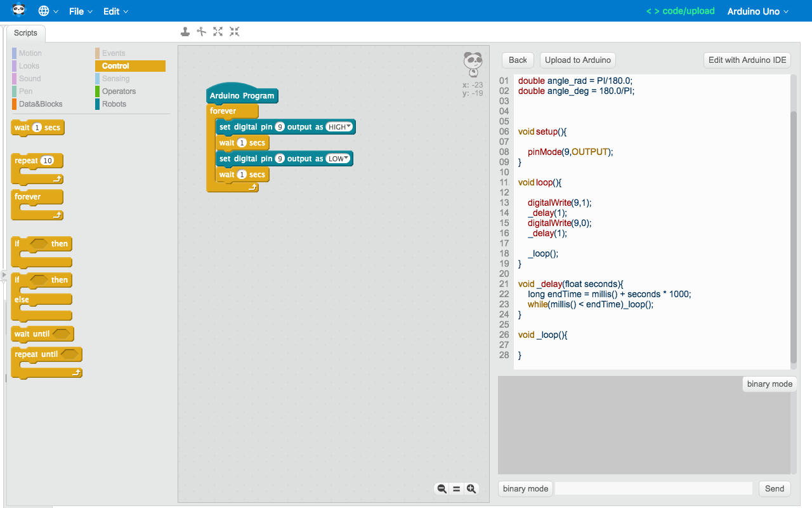Screen dimensions: 812x508
Task: Click the seconds field after LOW block
Action: (242, 175)
